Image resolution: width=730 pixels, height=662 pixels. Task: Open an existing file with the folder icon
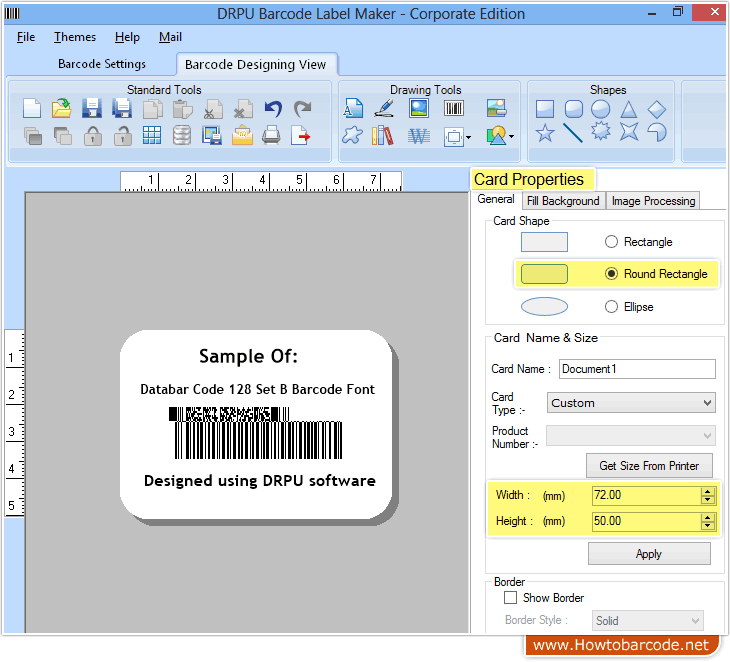coord(61,108)
